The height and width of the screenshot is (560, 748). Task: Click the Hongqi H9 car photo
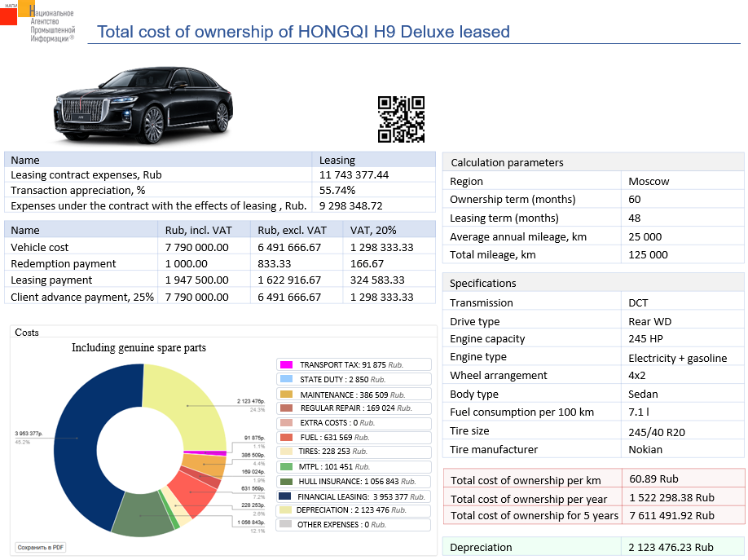tap(143, 105)
